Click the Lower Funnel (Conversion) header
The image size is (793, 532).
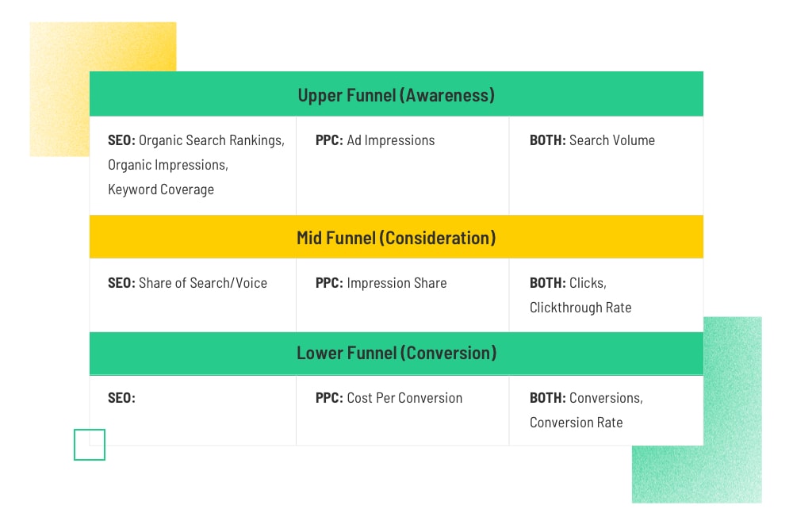point(396,353)
